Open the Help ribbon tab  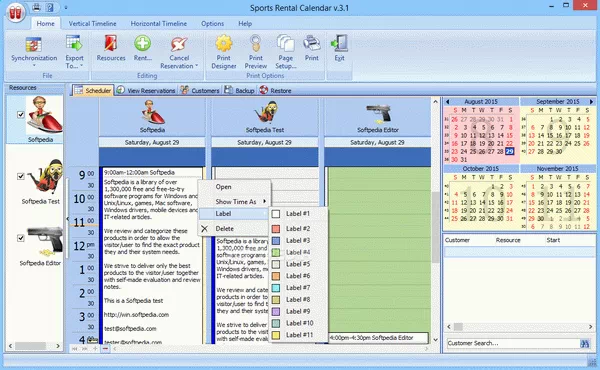click(245, 23)
